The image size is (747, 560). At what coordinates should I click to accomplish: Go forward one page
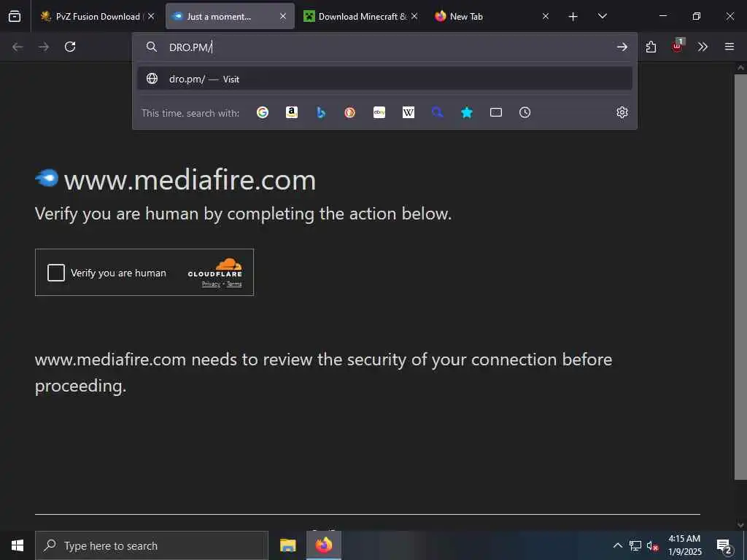pyautogui.click(x=44, y=47)
